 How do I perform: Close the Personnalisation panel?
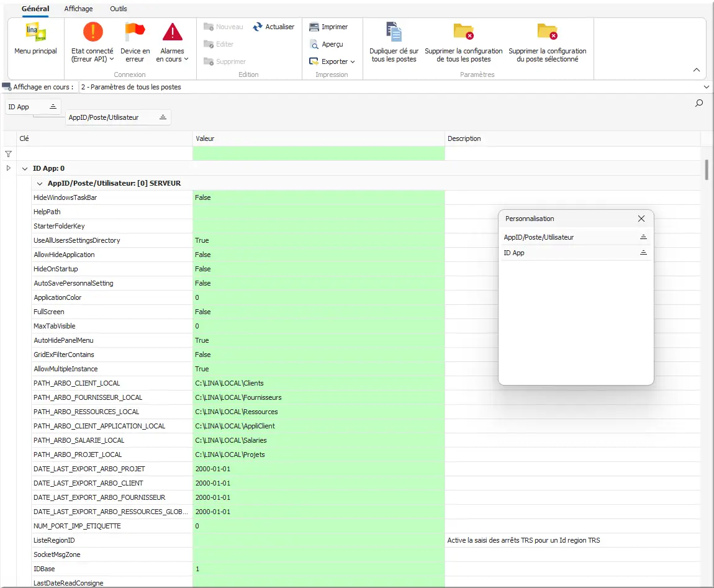pyautogui.click(x=641, y=219)
